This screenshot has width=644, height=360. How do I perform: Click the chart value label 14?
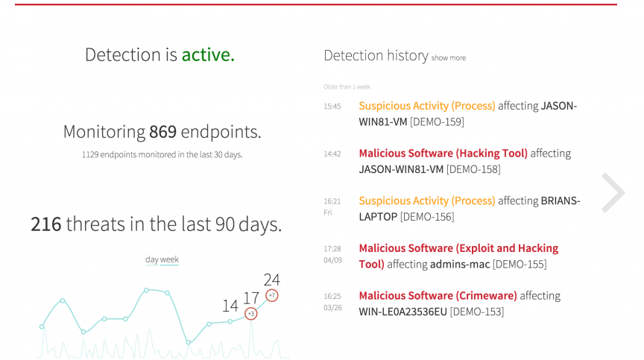[x=230, y=306]
